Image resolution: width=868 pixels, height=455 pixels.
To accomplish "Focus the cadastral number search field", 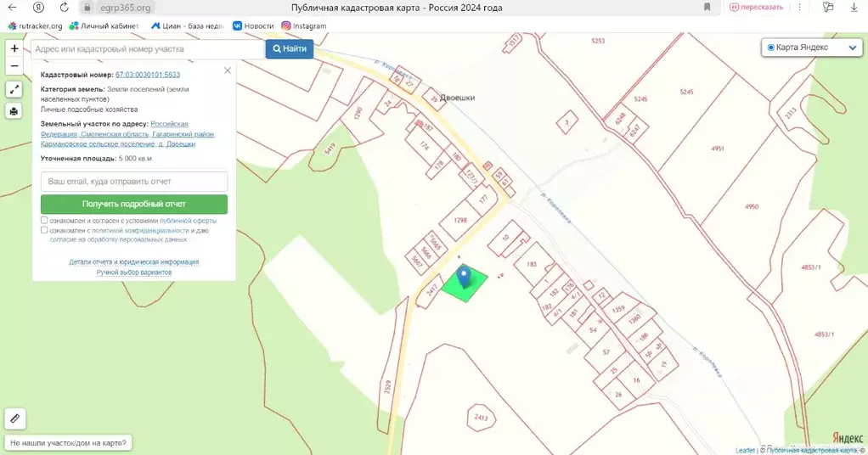I will point(147,49).
